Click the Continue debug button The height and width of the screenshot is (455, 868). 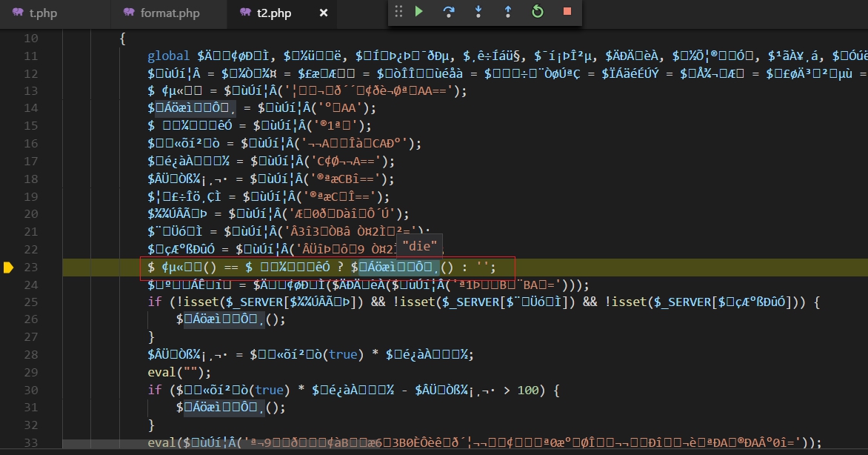tap(419, 12)
